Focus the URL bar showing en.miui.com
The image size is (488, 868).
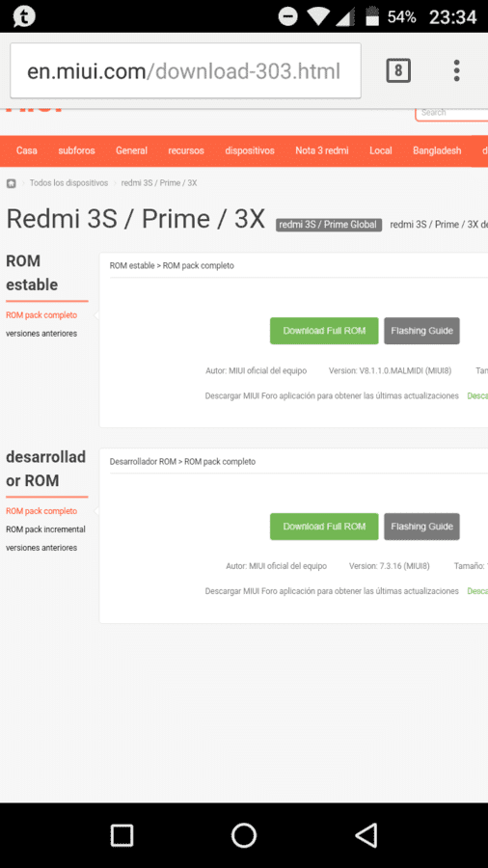[185, 70]
